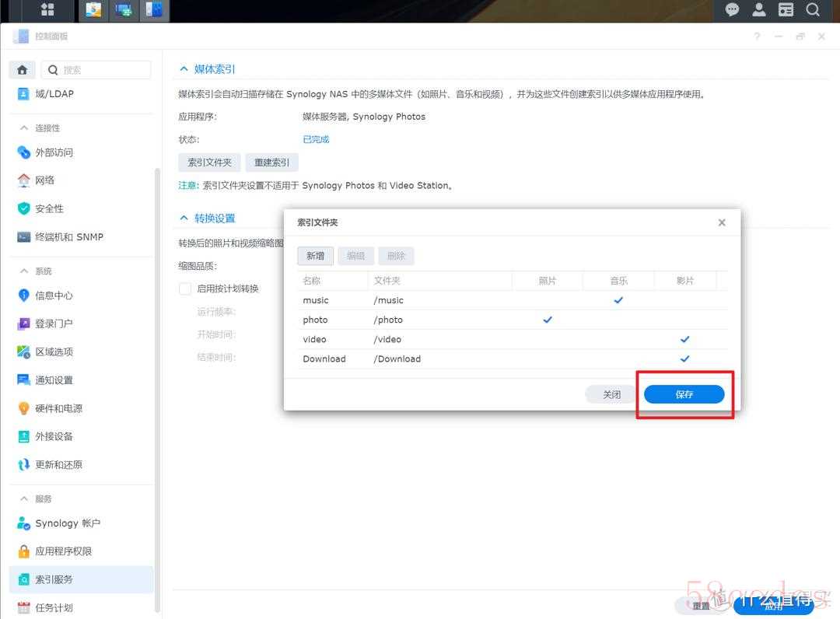
Task: Select the photo row name
Action: pos(315,320)
